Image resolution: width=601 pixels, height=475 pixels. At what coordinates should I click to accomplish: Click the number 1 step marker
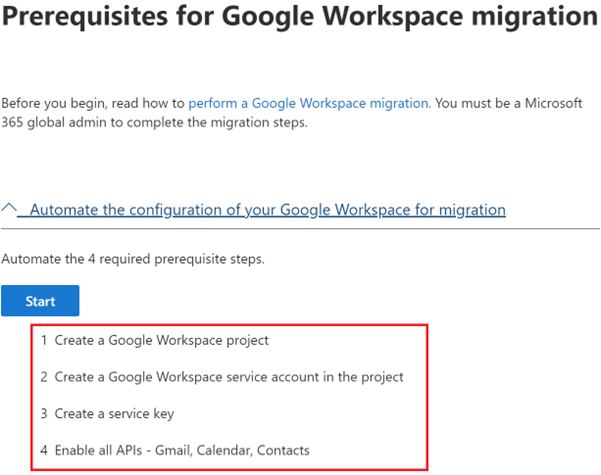point(44,340)
